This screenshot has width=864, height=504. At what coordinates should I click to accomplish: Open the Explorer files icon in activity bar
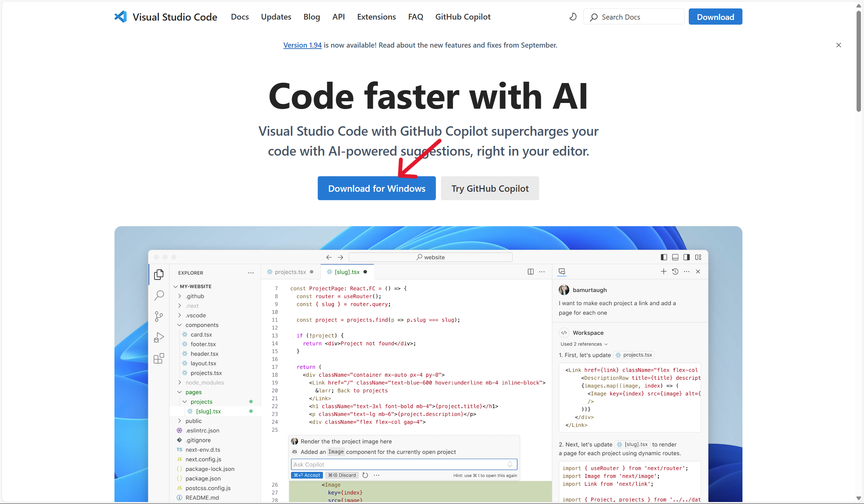159,274
